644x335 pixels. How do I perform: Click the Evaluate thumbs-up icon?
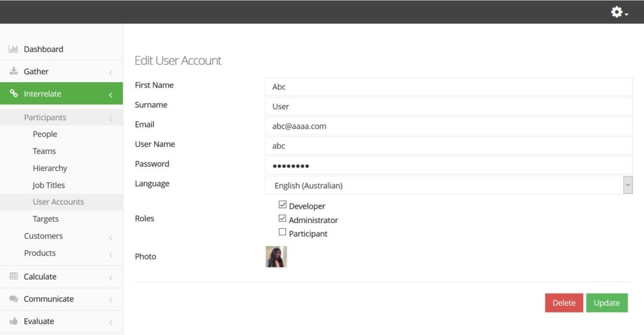(x=14, y=321)
